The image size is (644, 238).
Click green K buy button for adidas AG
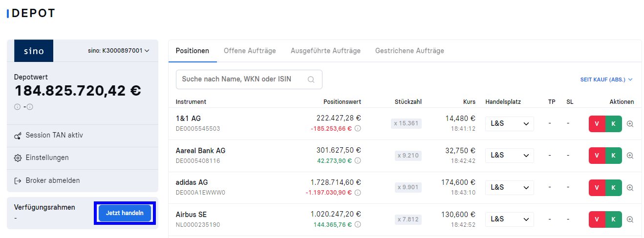pyautogui.click(x=614, y=187)
